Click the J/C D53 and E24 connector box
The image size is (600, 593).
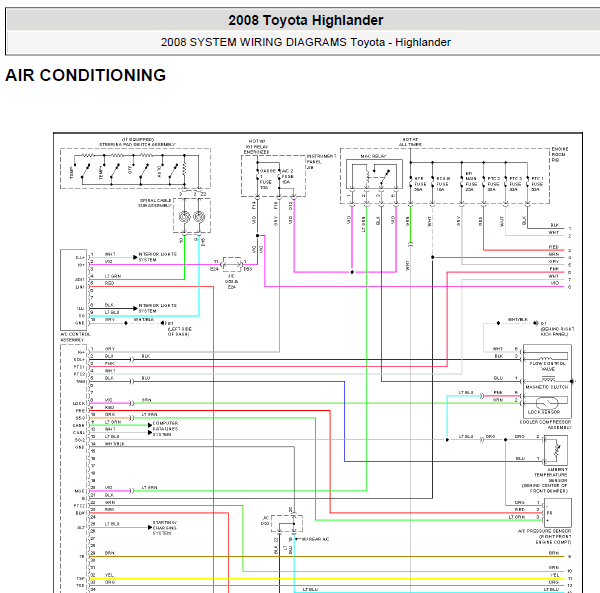click(x=232, y=264)
